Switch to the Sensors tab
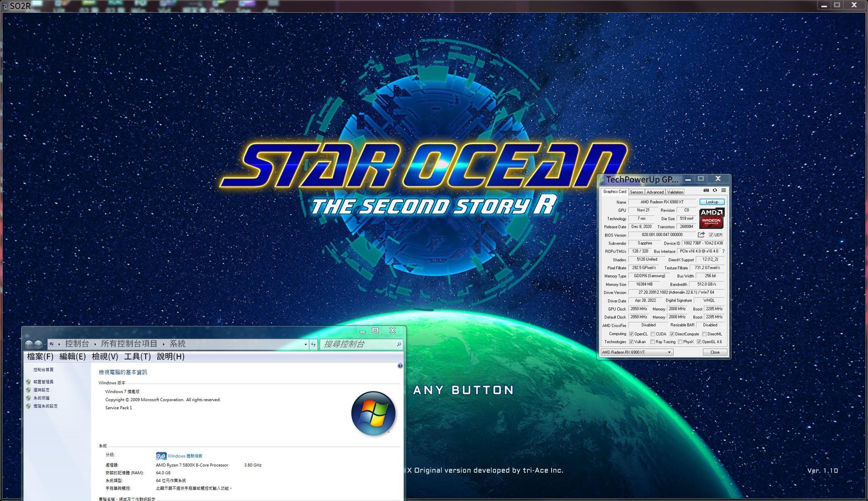This screenshot has height=501, width=868. click(x=637, y=192)
